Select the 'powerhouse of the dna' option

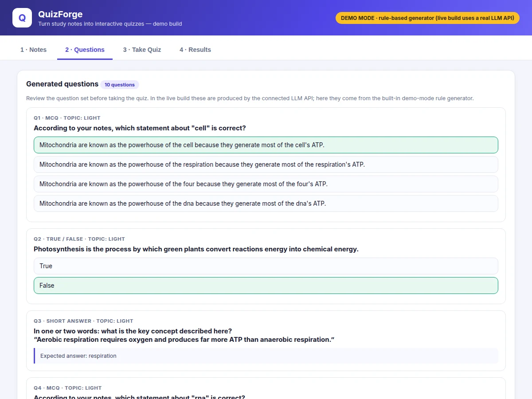pos(266,203)
